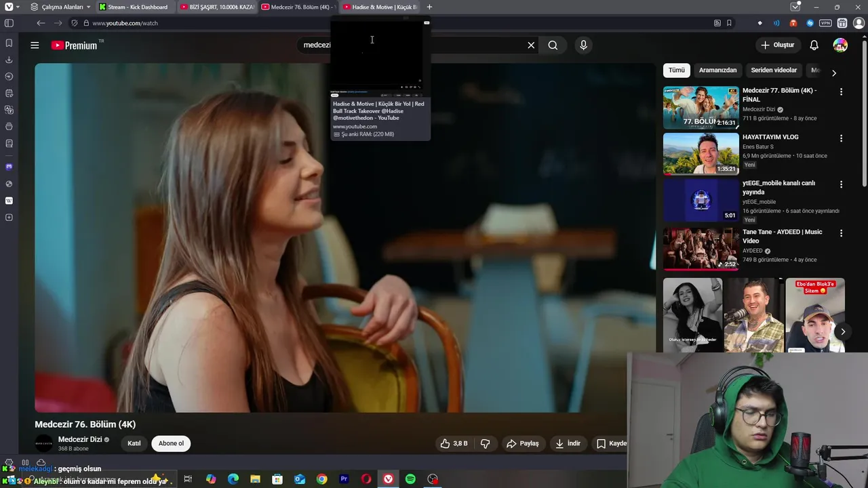
Task: Open Medcezir 77. Bölüm FİNAL thumbnail
Action: pyautogui.click(x=701, y=108)
